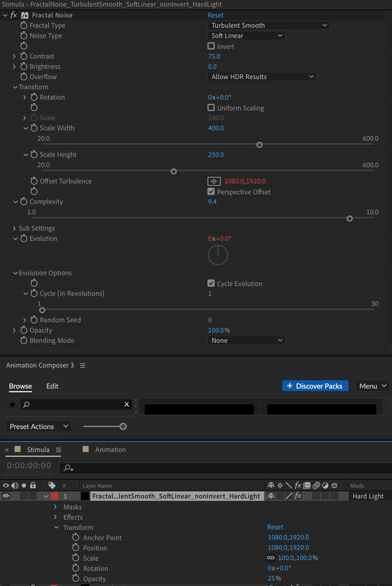392x586 pixels.
Task: Switch to the Animation composition tab
Action: click(x=110, y=450)
